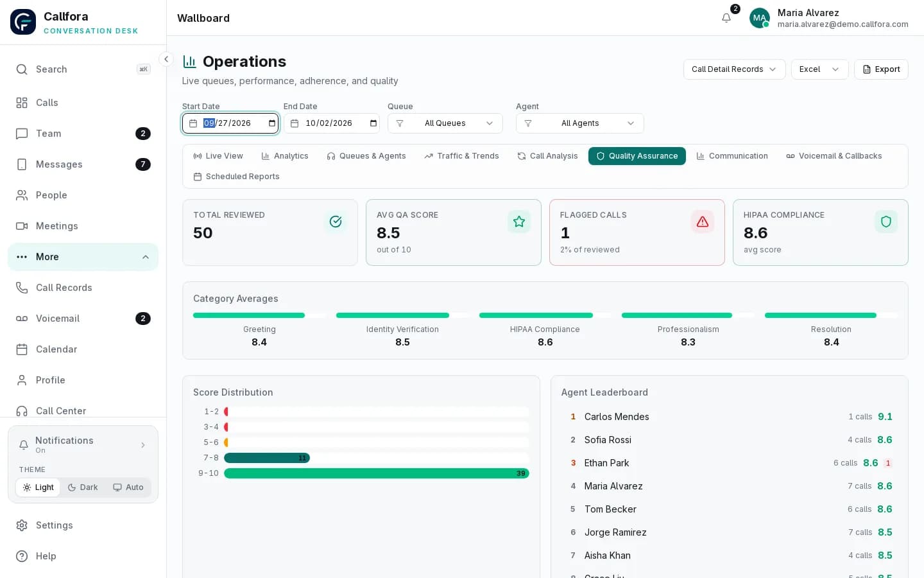The width and height of the screenshot is (924, 578).
Task: Click the 7-8 score distribution bar
Action: [267, 458]
